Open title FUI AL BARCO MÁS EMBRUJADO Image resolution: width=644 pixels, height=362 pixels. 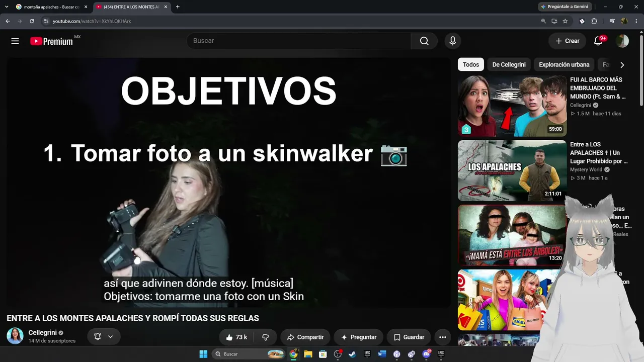tap(598, 88)
